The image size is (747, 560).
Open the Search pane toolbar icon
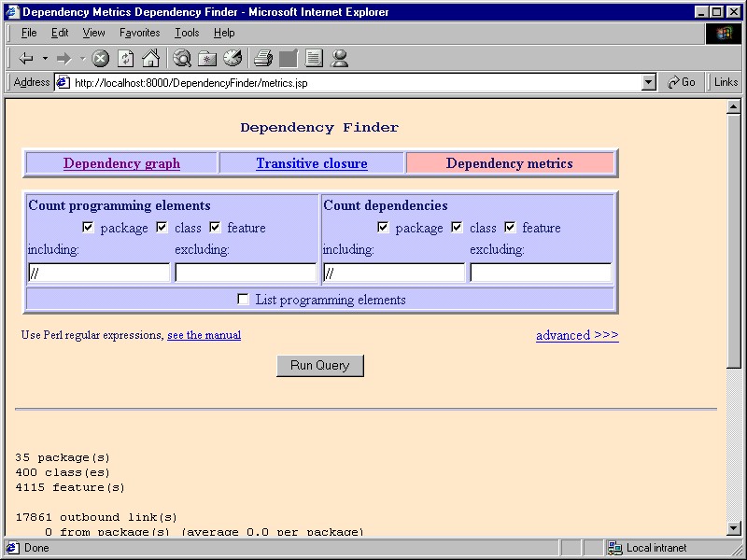(182, 59)
